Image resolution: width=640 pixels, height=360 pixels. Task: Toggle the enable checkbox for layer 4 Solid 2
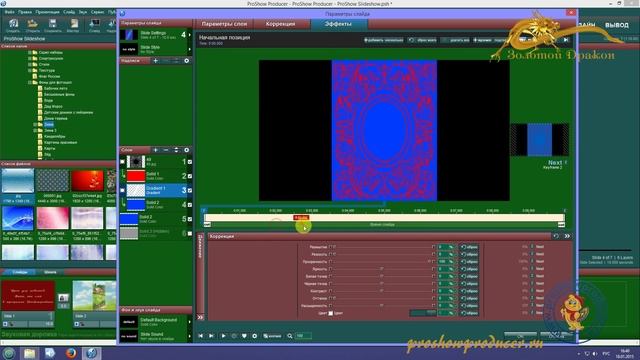pyautogui.click(x=190, y=205)
